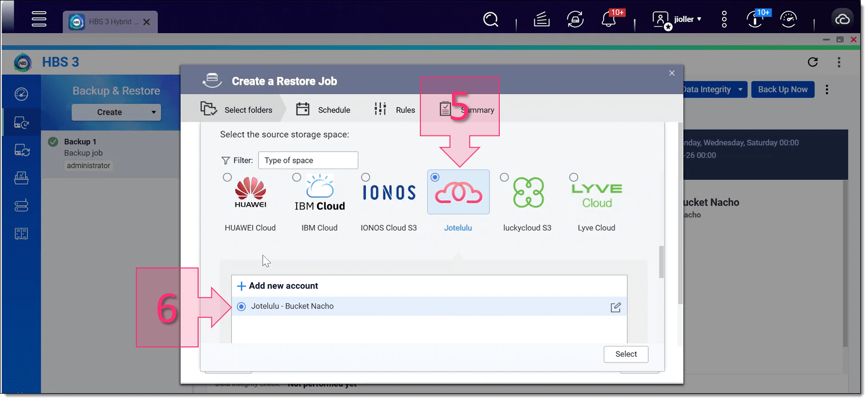Expand the Create dropdown button
868x401 pixels.
pyautogui.click(x=116, y=112)
